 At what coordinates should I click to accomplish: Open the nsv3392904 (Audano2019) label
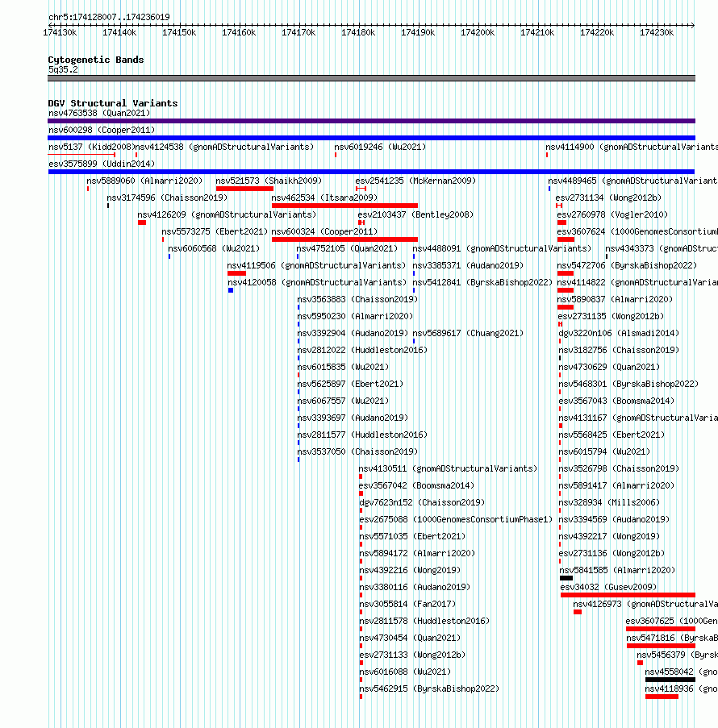tap(353, 333)
